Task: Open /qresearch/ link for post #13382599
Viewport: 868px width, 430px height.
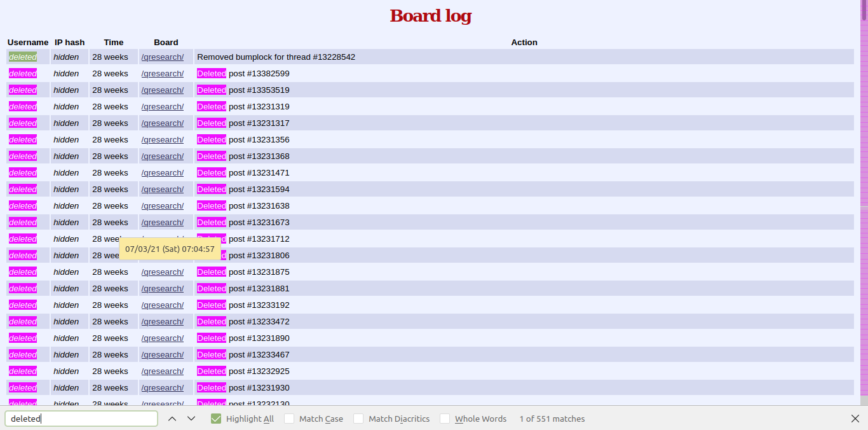Action: tap(163, 74)
